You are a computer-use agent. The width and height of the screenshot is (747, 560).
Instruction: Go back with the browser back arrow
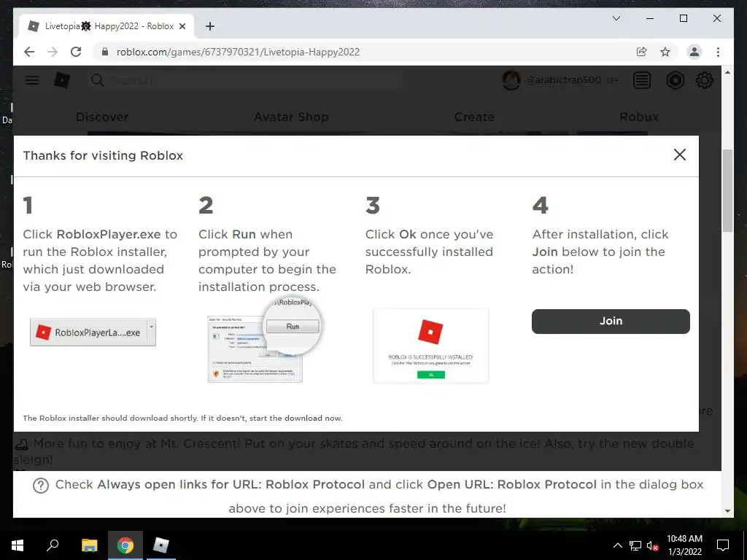pyautogui.click(x=29, y=52)
